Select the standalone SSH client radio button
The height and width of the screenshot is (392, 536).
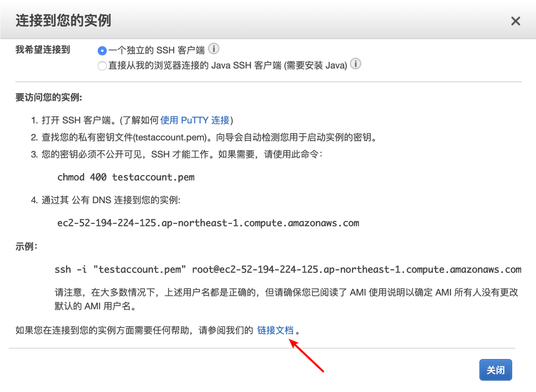click(102, 50)
